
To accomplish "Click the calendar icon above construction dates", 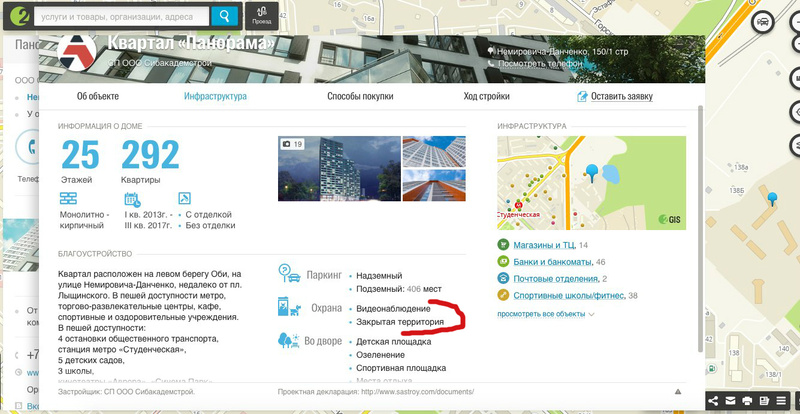I will (x=132, y=199).
